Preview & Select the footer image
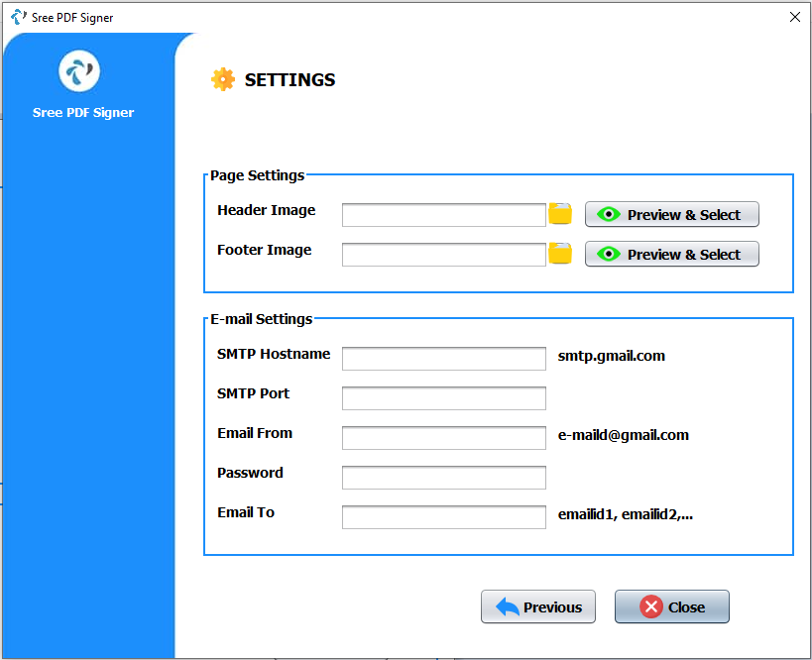Screen dimensions: 812x660 671,254
